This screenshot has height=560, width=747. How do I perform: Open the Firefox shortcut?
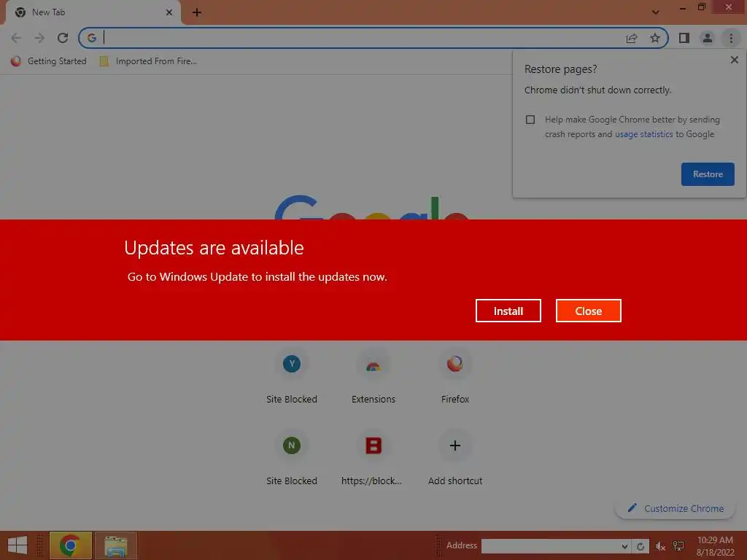455,377
